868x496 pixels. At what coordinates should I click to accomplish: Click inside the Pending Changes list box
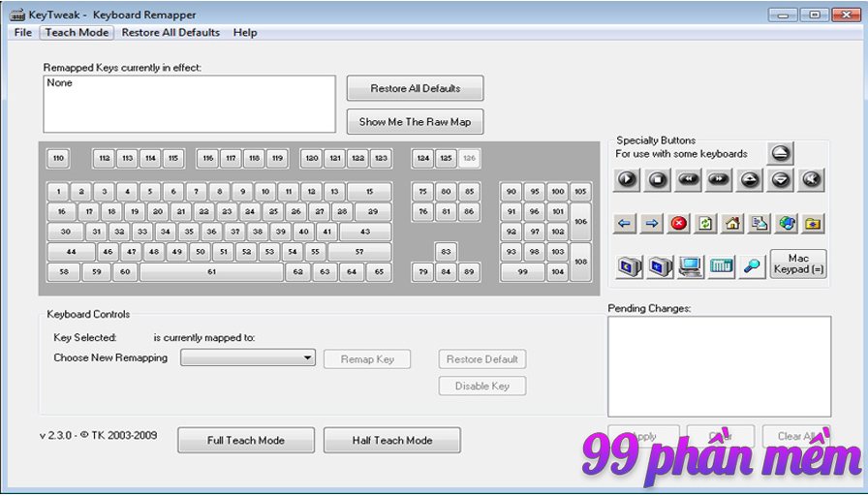719,366
